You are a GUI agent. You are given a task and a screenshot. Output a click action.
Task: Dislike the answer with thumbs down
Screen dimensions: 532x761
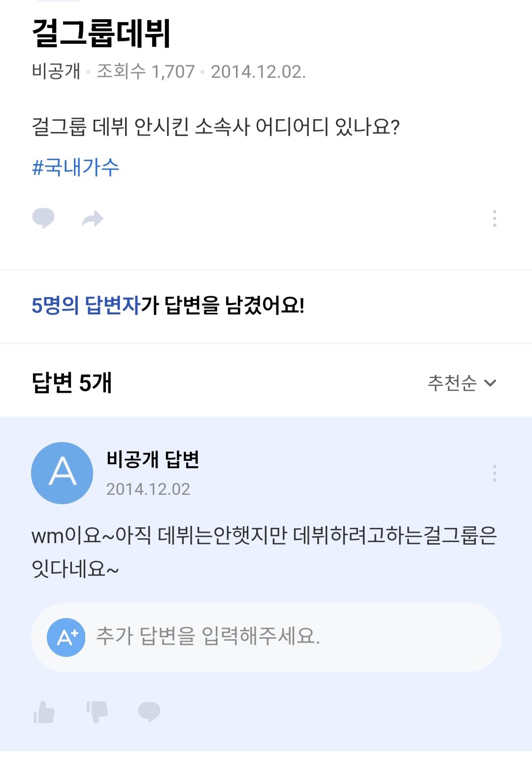point(97,712)
